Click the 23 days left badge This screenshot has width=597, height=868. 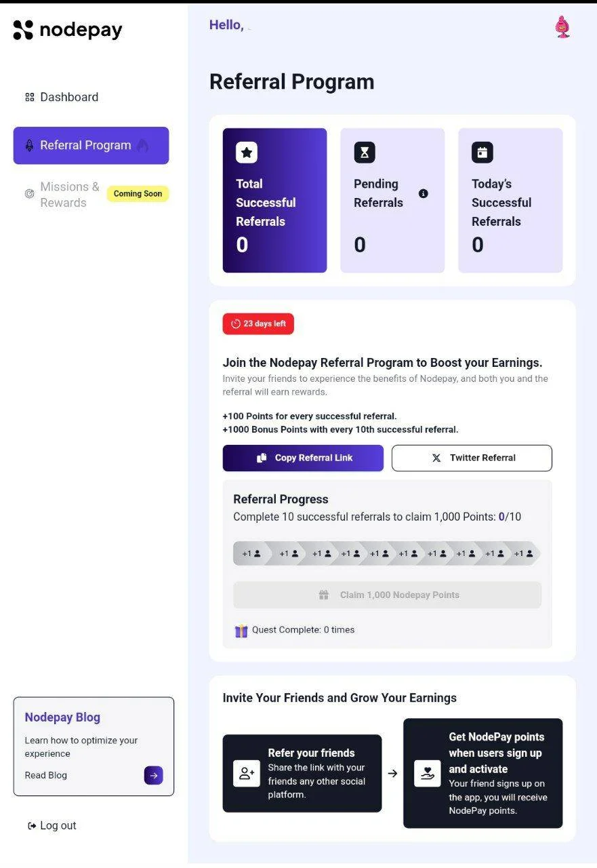point(258,323)
